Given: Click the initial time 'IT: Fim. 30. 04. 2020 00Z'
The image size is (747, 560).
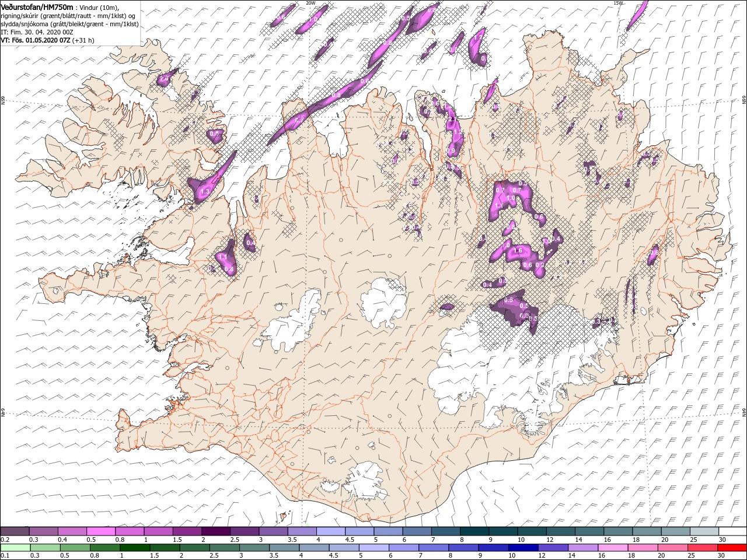Looking at the screenshot, I should (37, 32).
